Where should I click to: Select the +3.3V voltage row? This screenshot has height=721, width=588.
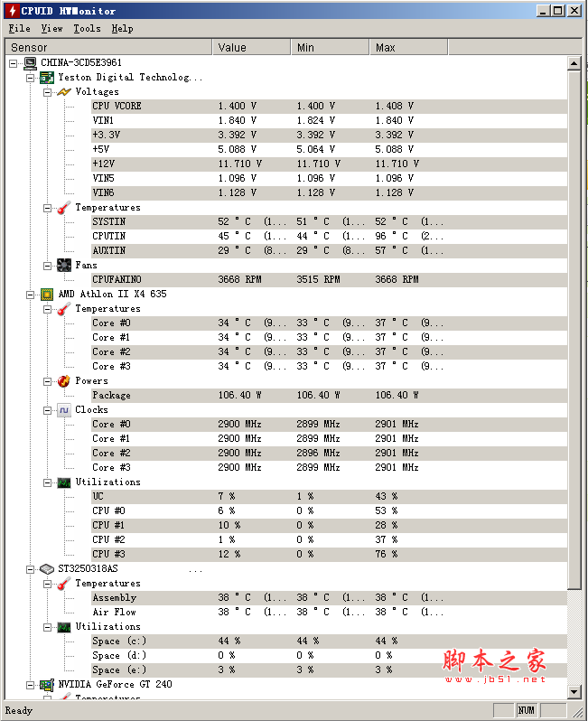click(329, 136)
